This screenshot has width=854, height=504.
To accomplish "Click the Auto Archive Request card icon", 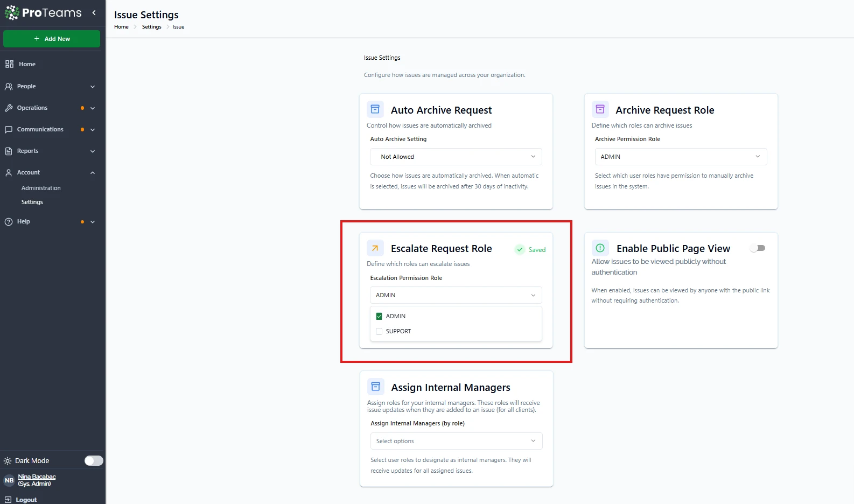I will pos(375,109).
